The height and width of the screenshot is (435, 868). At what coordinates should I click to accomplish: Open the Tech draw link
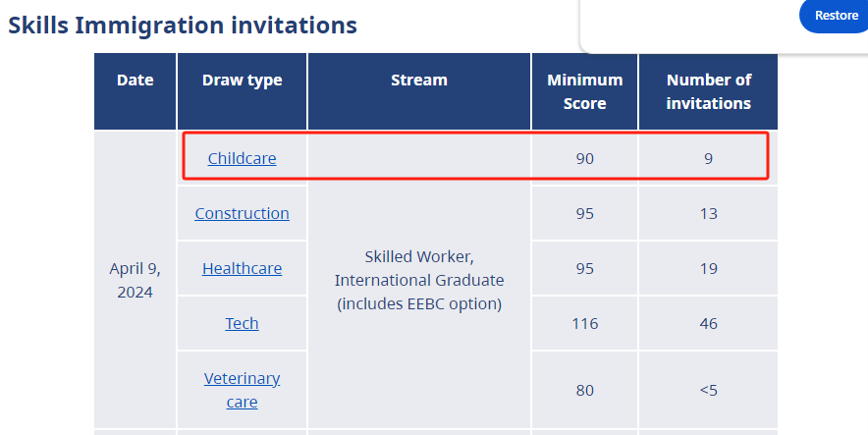(x=242, y=323)
